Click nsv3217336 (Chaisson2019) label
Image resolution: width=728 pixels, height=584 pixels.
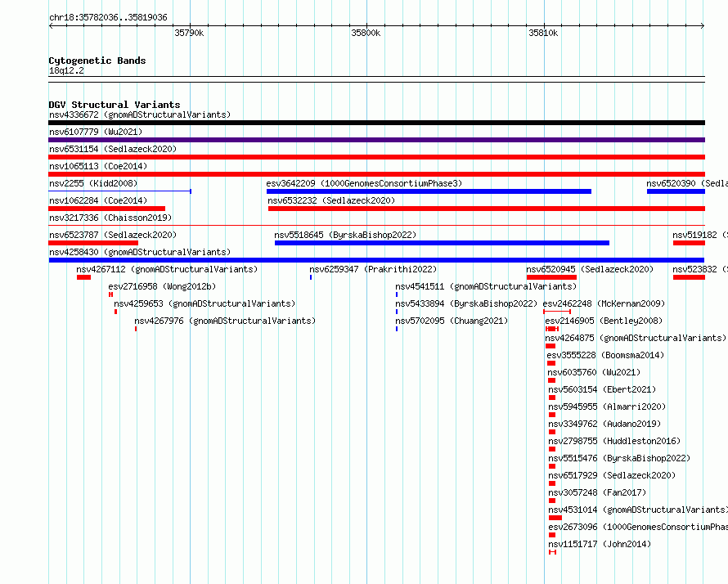point(110,218)
